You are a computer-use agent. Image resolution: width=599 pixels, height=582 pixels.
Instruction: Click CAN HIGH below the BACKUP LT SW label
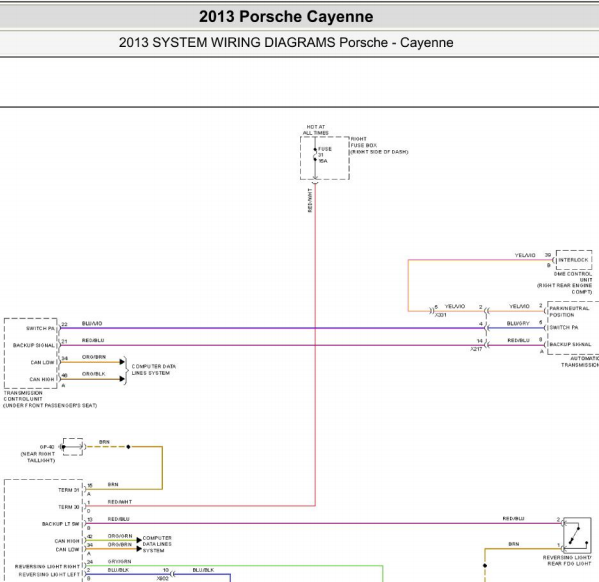67,541
